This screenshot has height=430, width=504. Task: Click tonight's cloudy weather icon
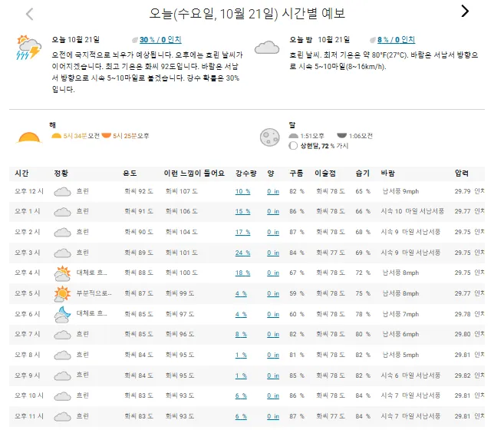[267, 48]
